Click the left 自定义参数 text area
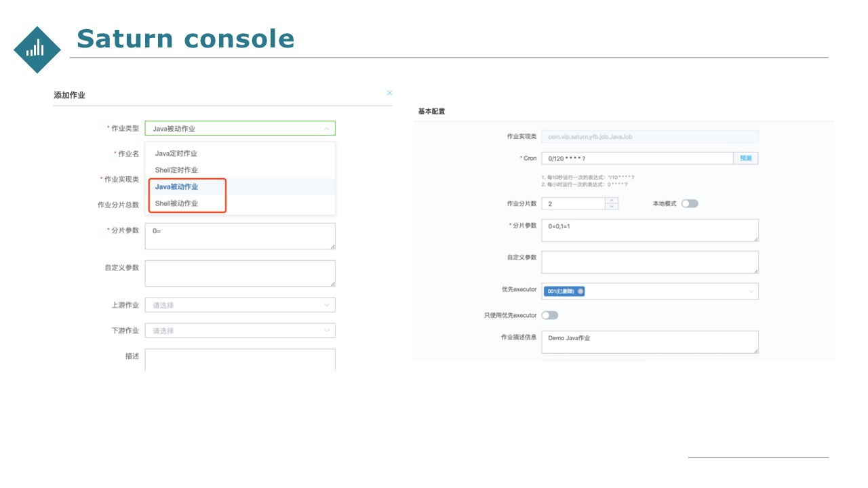The width and height of the screenshot is (868, 488). [x=240, y=273]
